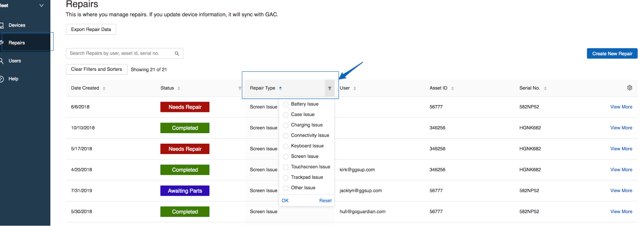Screen dimensions: 644x226
Task: Sort by Repair Type arrow
Action: (x=280, y=88)
